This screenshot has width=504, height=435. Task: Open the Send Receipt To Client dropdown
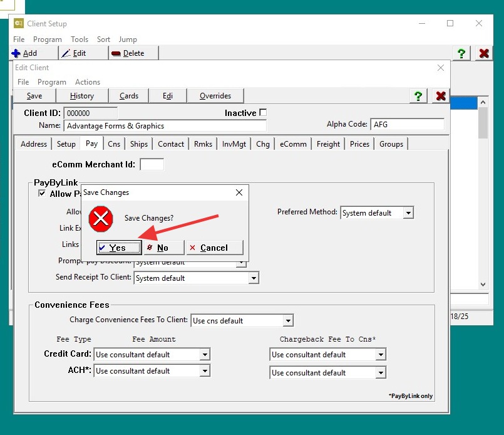197,278
